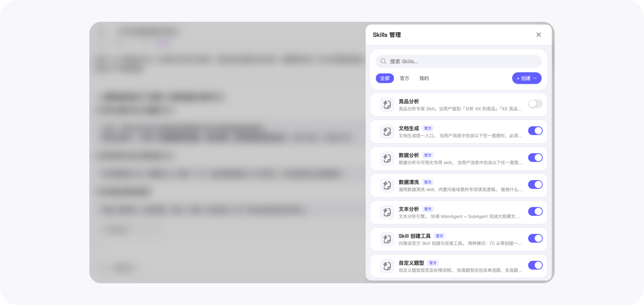This screenshot has width=644, height=305.
Task: Close the Skills 管理 panel
Action: click(x=538, y=35)
